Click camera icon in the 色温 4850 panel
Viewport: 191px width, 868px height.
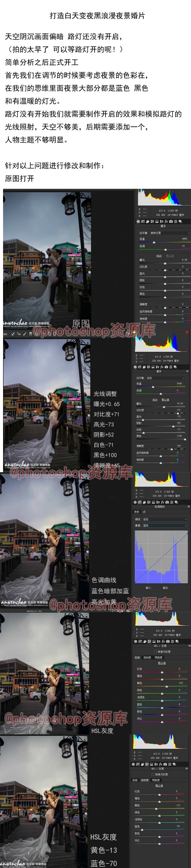click(x=171, y=222)
